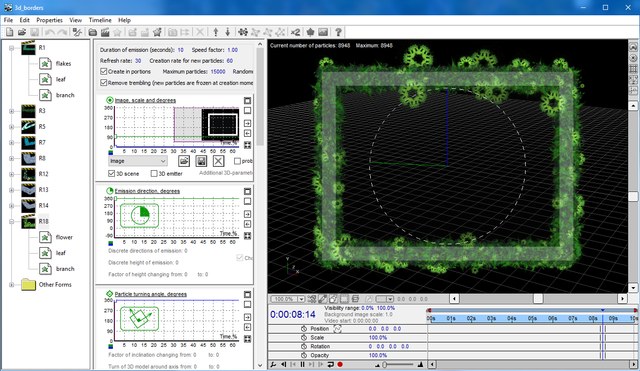Move item up with up-arrow icon

pyautogui.click(x=216, y=32)
